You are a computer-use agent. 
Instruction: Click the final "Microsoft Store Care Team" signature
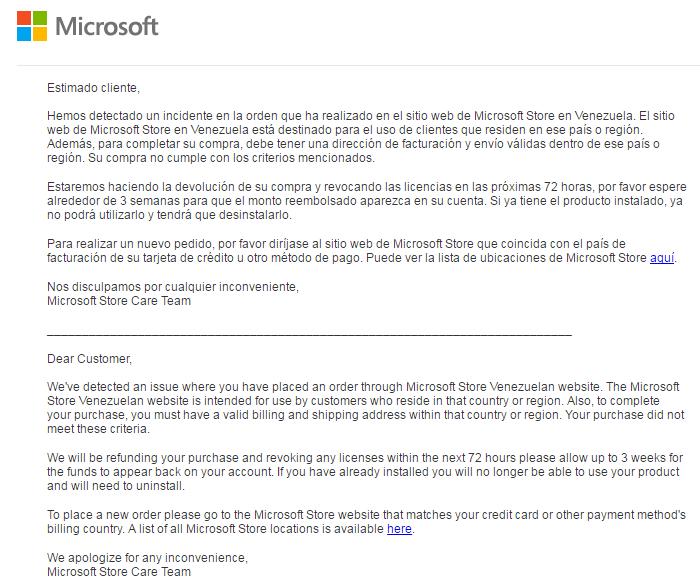click(119, 571)
